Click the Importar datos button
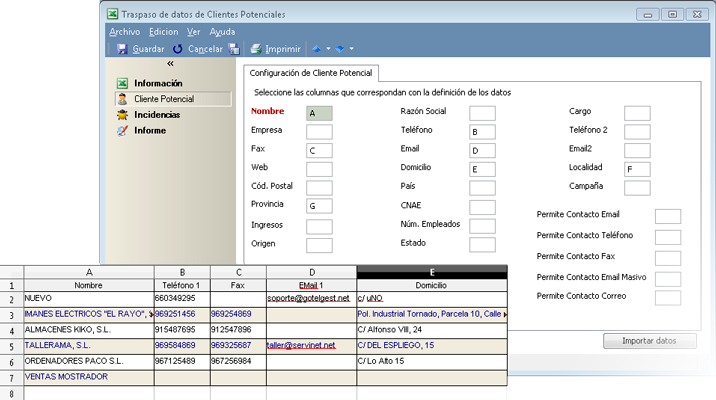The image size is (716, 400). pyautogui.click(x=650, y=341)
